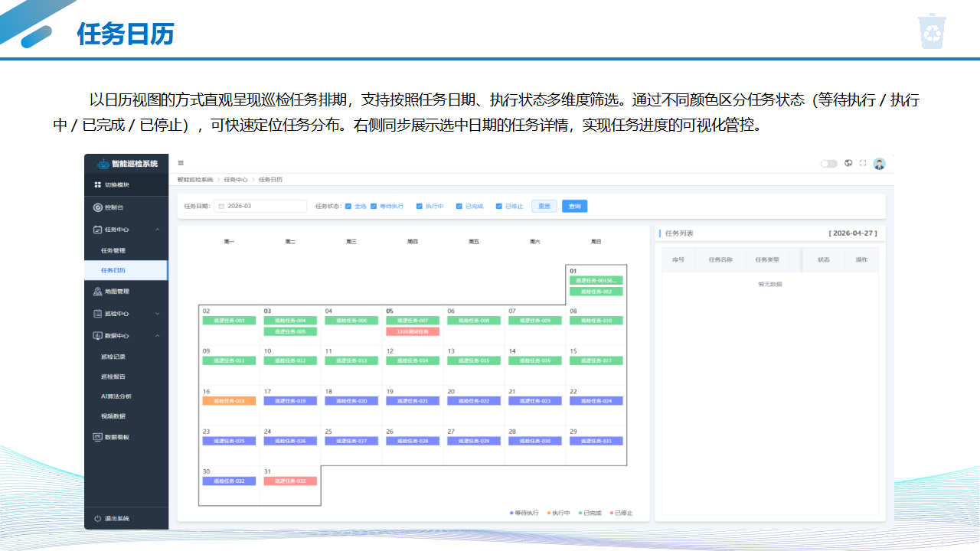The image size is (980, 551).
Task: Select the red 1105测试任务 task
Action: (413, 331)
